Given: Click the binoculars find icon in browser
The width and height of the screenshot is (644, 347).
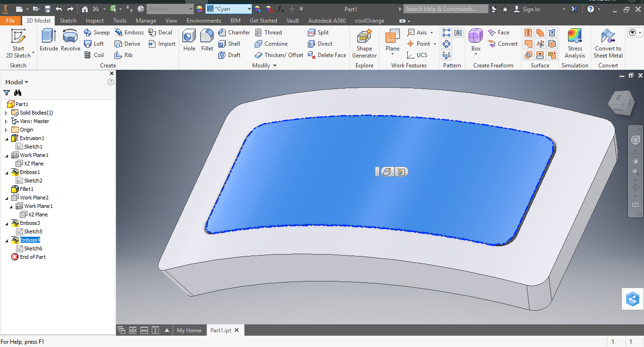Looking at the screenshot, I should pos(17,93).
